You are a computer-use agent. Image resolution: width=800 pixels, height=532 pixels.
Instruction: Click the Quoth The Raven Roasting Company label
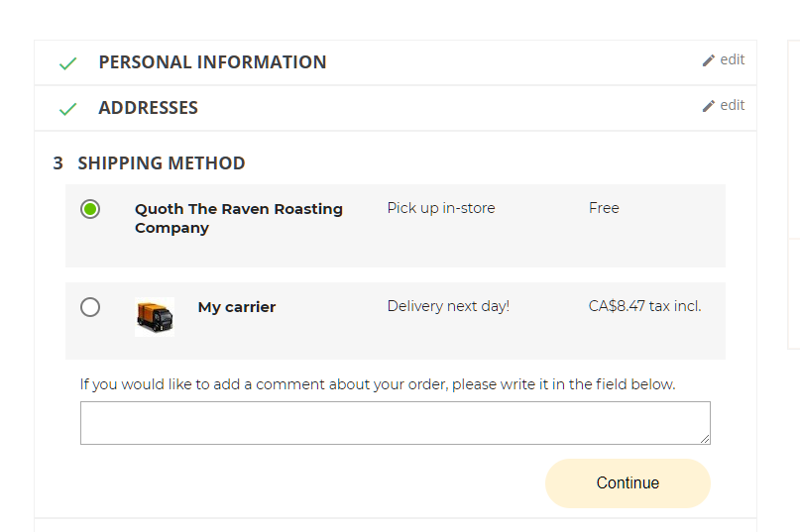[239, 218]
